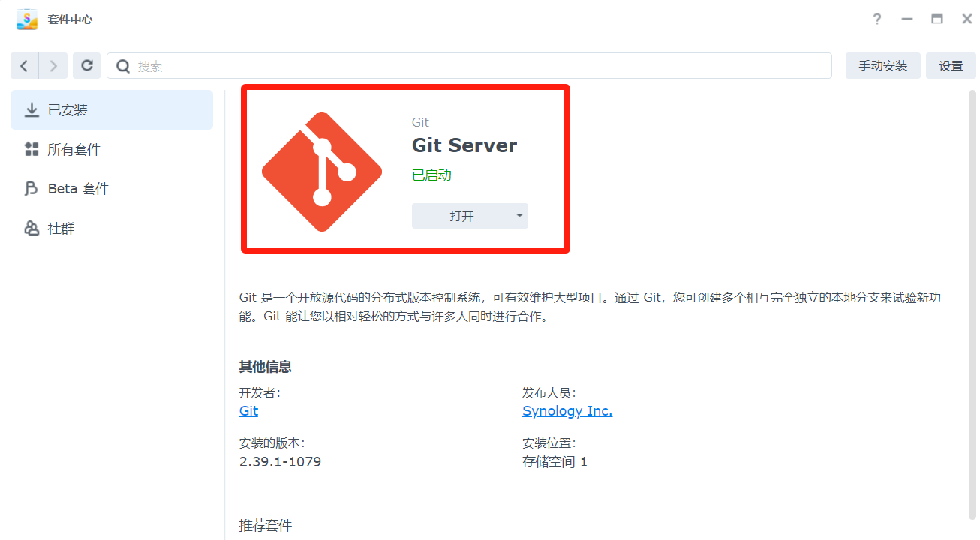980x540 pixels.
Task: Go to the 社群 section
Action: (61, 229)
